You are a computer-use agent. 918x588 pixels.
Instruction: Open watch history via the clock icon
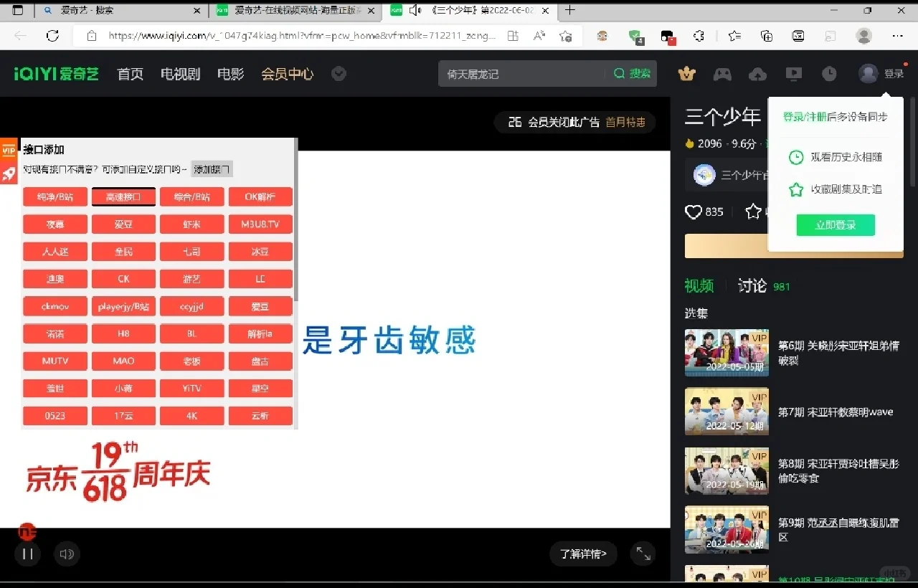(x=828, y=73)
